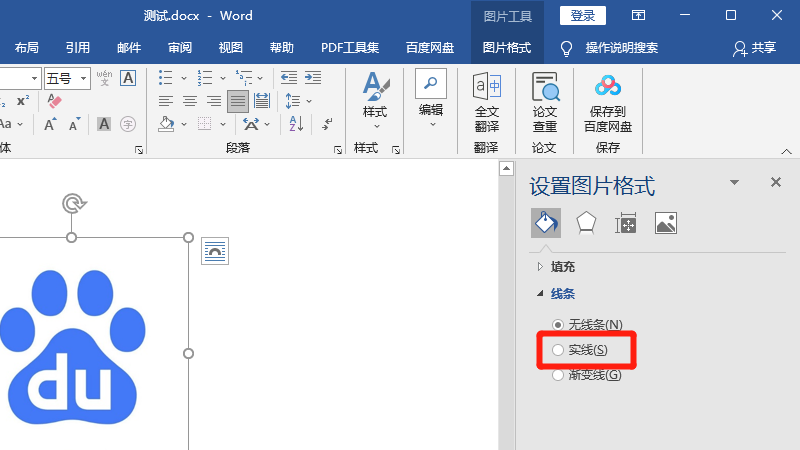Open font size 五号 dropdown
The height and width of the screenshot is (450, 800).
[x=83, y=79]
